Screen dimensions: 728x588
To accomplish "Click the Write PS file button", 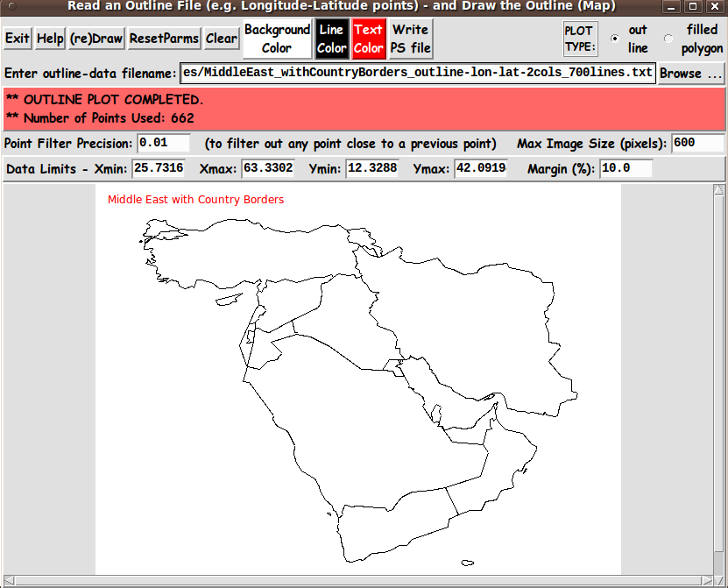I will [410, 39].
